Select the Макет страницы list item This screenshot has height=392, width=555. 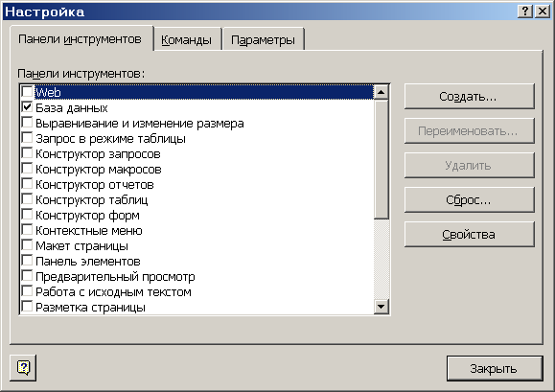pos(81,245)
